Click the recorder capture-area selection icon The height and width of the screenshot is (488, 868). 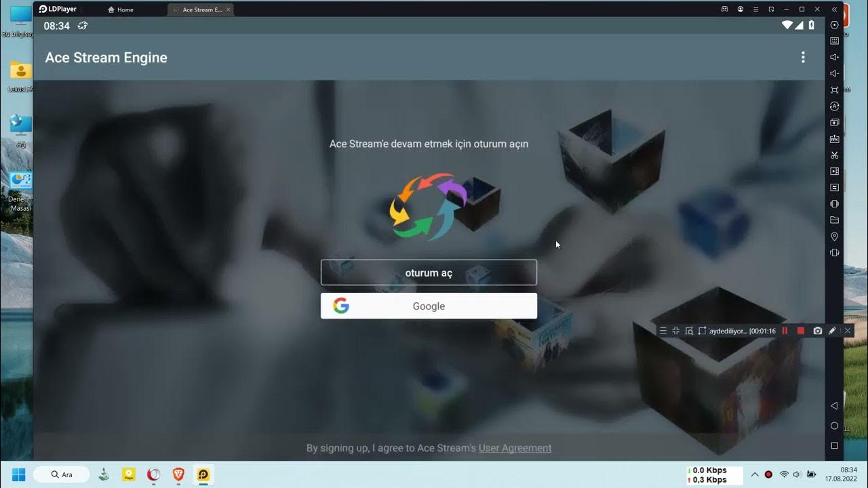click(702, 331)
